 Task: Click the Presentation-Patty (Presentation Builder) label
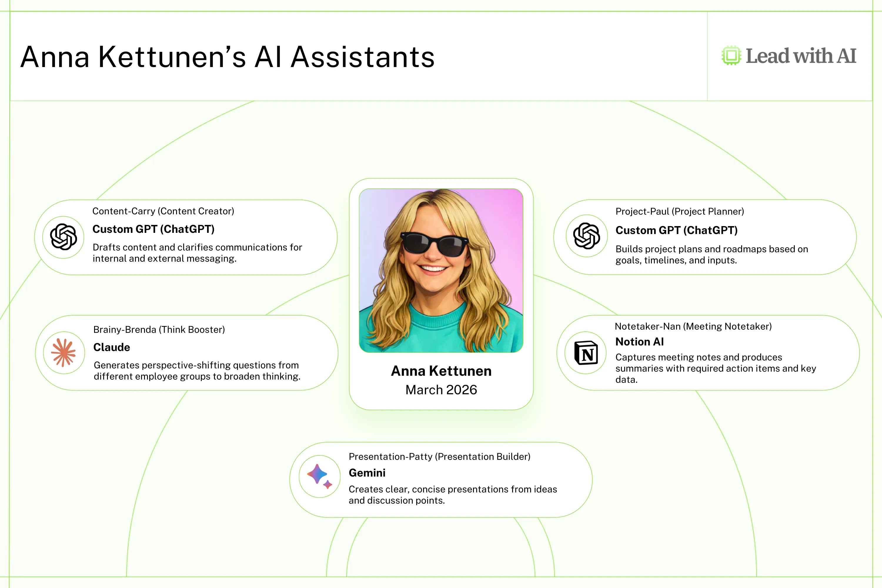440,456
